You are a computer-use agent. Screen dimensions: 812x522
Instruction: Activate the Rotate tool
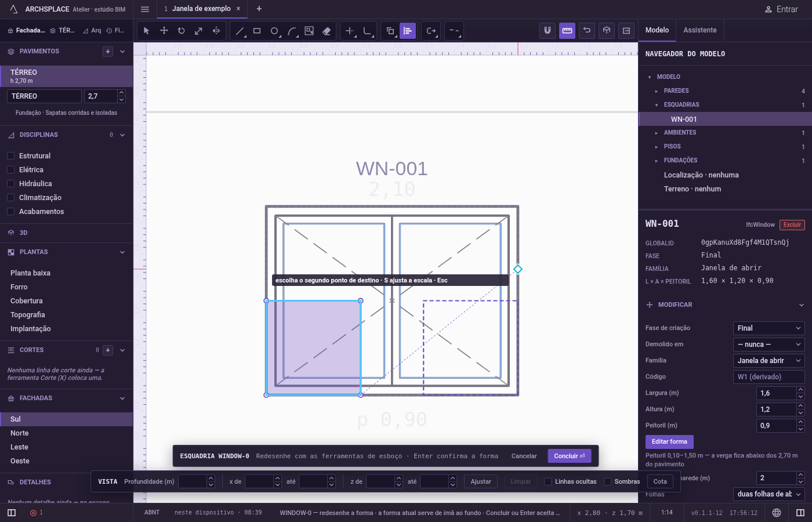[182, 31]
